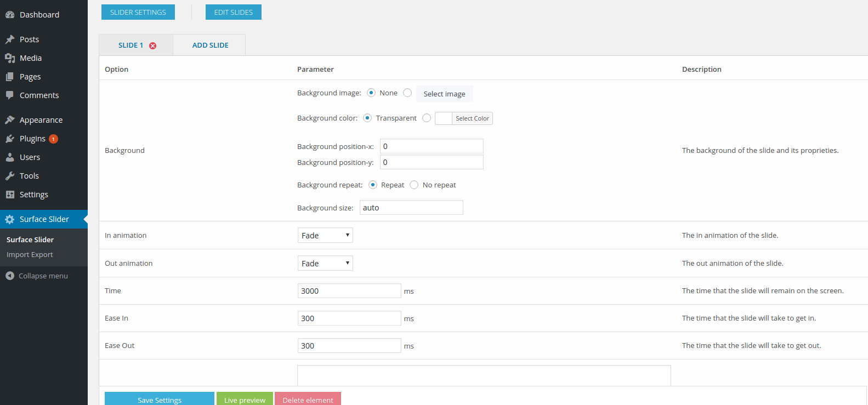The image size is (868, 405).
Task: Click the Appearance paintbrush icon
Action: coord(10,120)
